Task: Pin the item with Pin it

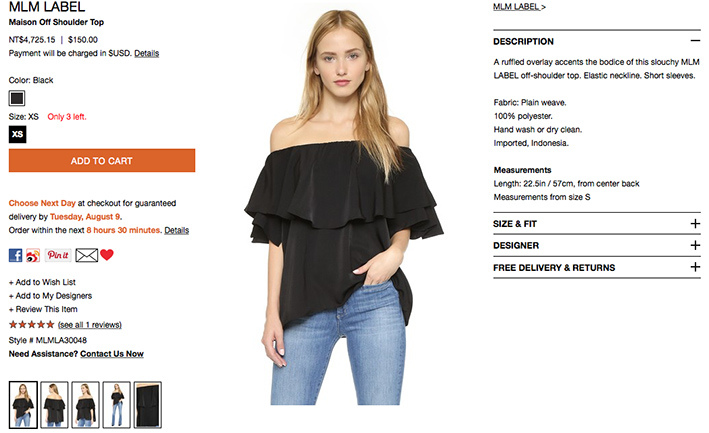Action: tap(58, 255)
